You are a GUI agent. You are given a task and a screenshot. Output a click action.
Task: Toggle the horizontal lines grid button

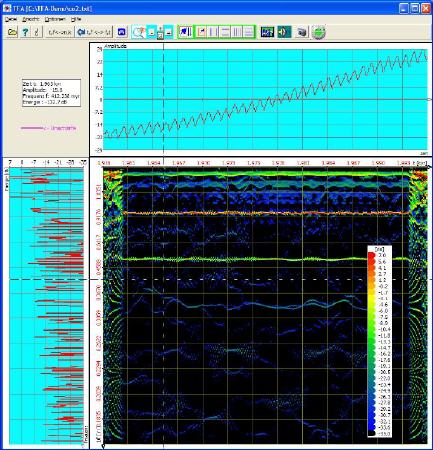click(x=248, y=32)
